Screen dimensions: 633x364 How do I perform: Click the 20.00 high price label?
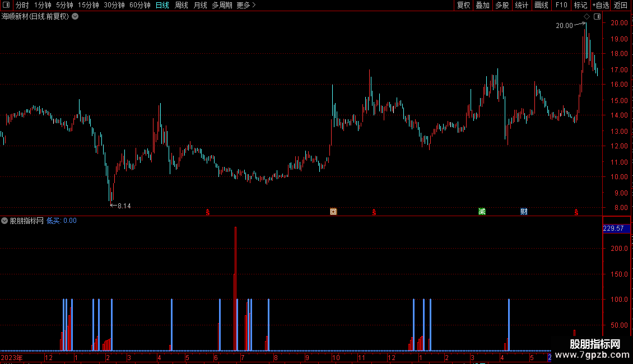coord(564,25)
